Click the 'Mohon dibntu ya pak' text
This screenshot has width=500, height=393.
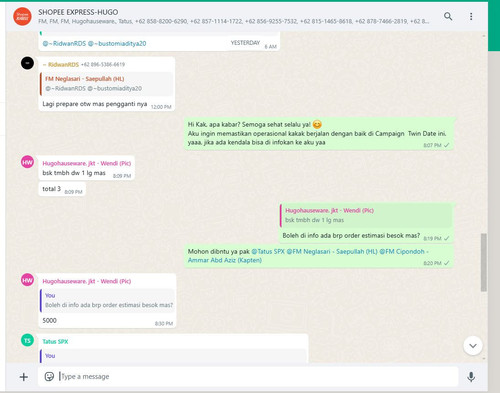[219, 251]
